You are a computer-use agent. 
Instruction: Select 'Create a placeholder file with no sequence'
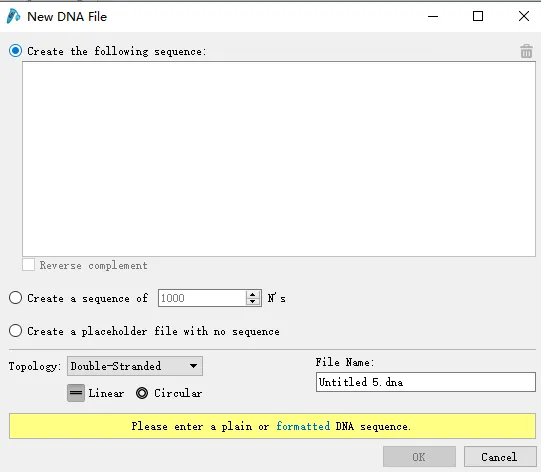click(16, 331)
